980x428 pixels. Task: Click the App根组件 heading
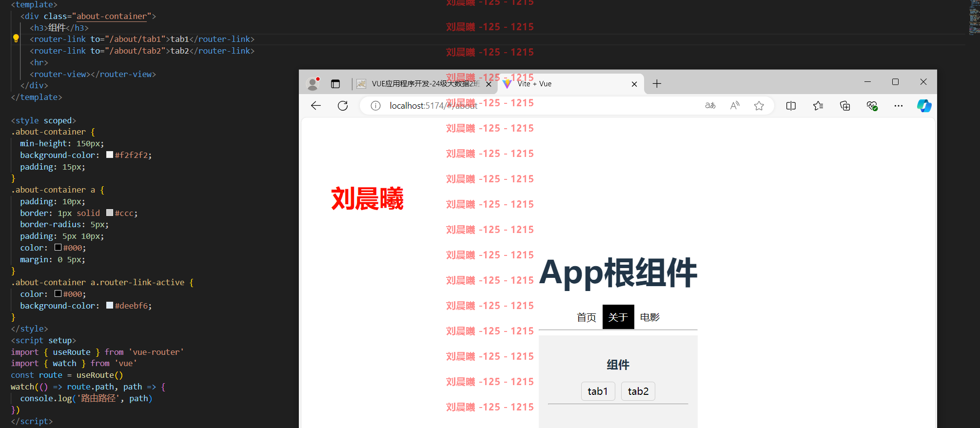point(618,273)
